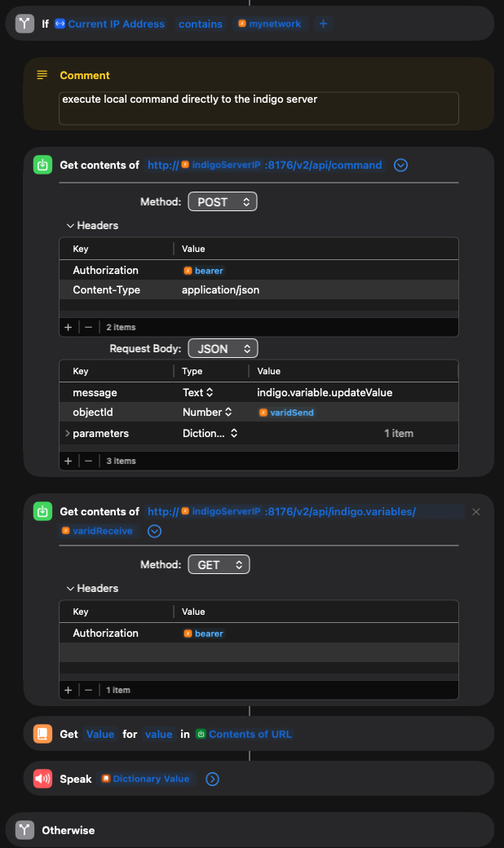
Task: Show more options for the Speak action
Action: click(213, 779)
